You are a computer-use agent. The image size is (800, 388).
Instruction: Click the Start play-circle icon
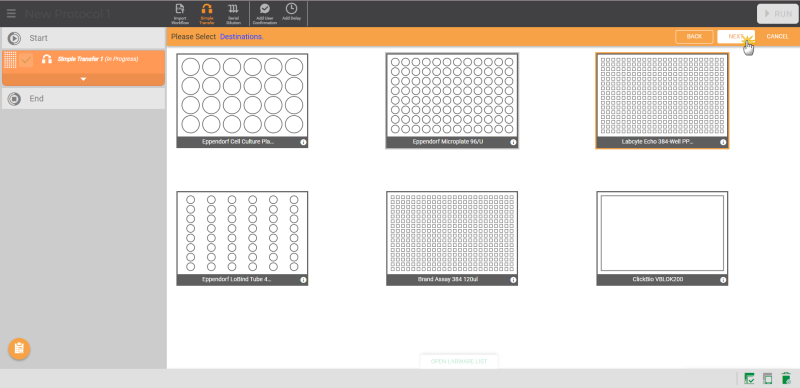coord(14,38)
